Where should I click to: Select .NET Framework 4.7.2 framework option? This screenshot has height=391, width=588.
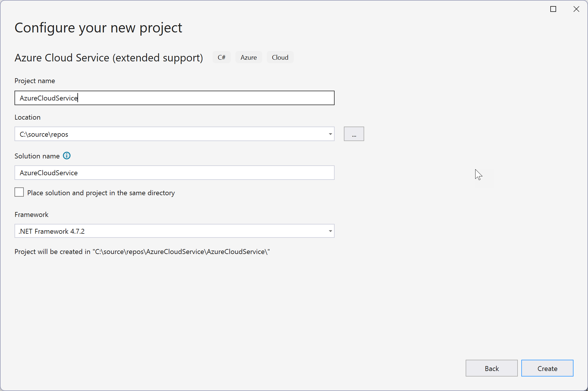(174, 231)
